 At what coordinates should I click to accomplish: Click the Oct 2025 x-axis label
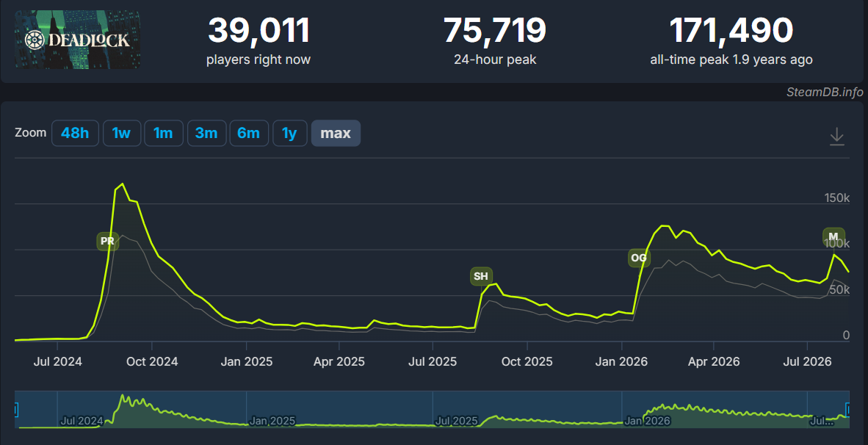[527, 361]
